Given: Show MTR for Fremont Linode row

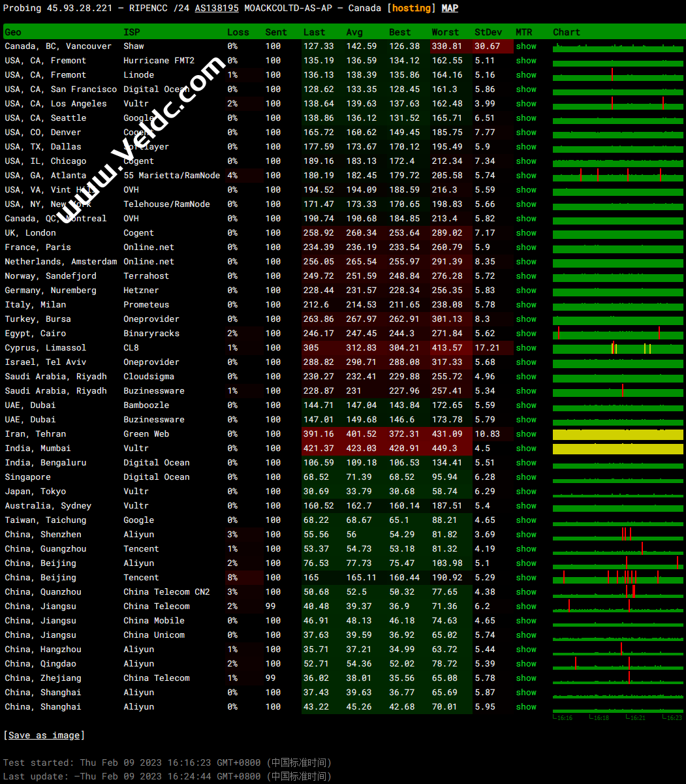Looking at the screenshot, I should (x=526, y=75).
